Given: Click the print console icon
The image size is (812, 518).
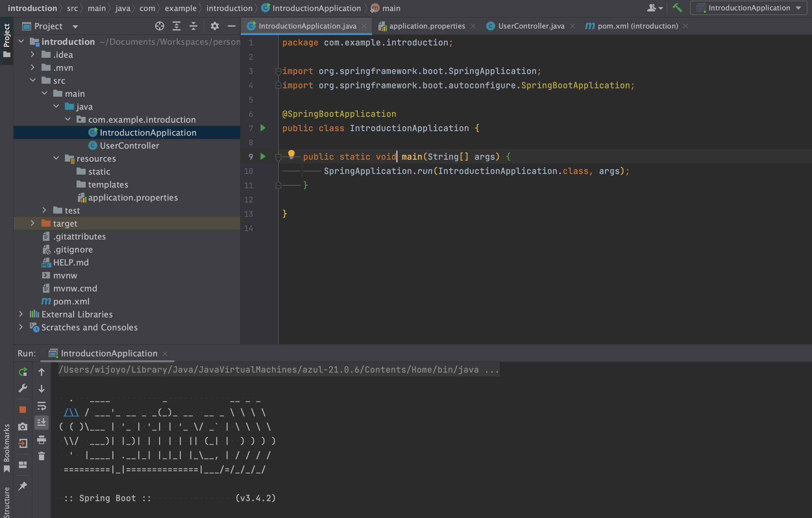Looking at the screenshot, I should [42, 439].
